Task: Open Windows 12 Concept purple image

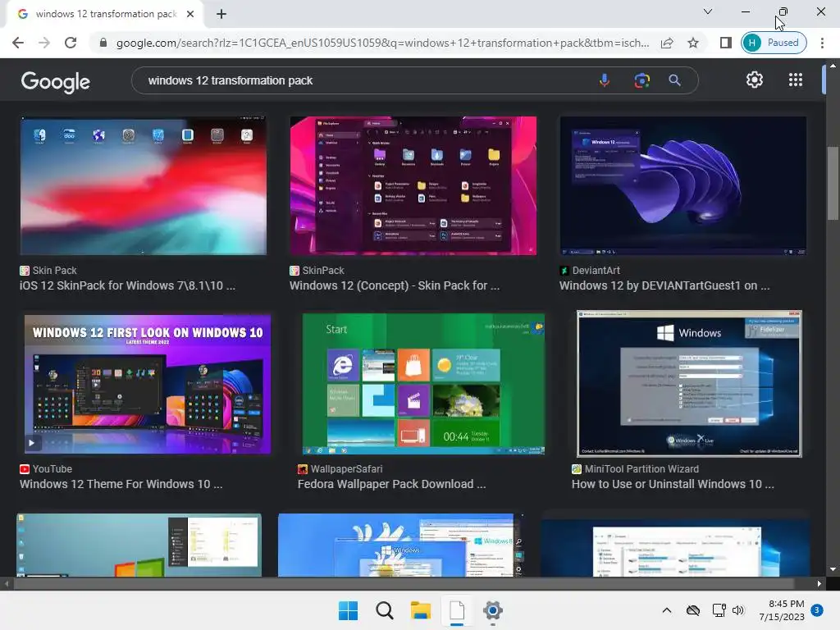Action: [413, 185]
